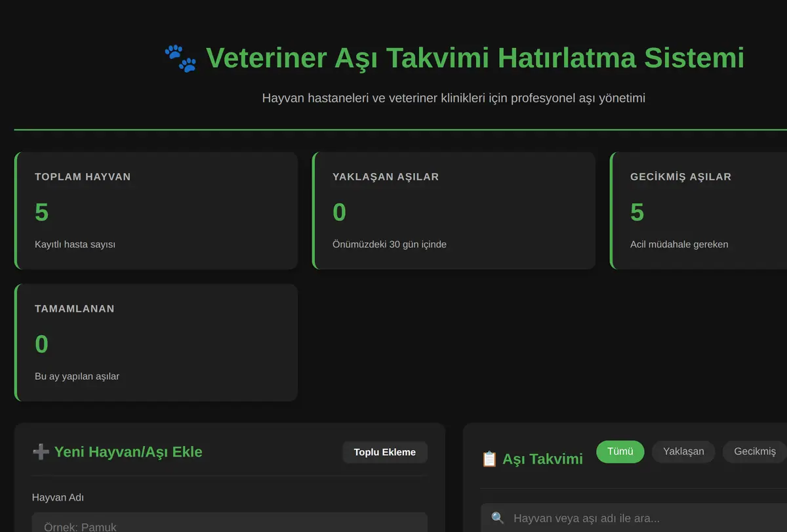
Task: Click the Tamamlanan stat card
Action: click(156, 342)
